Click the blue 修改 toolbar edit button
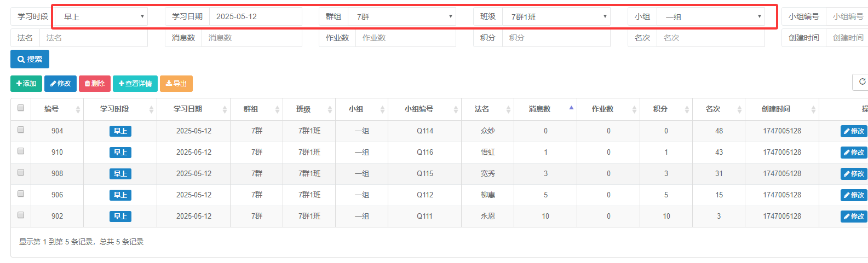This screenshot has width=868, height=263. tap(60, 84)
